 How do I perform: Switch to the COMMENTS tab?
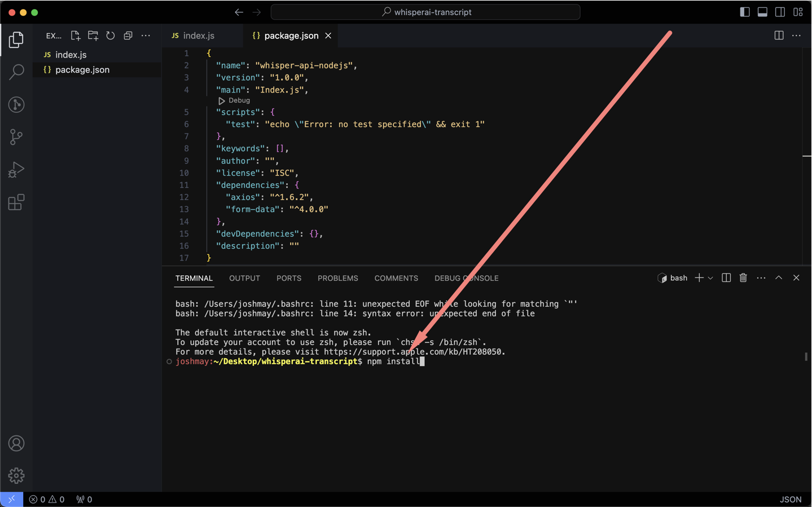396,278
